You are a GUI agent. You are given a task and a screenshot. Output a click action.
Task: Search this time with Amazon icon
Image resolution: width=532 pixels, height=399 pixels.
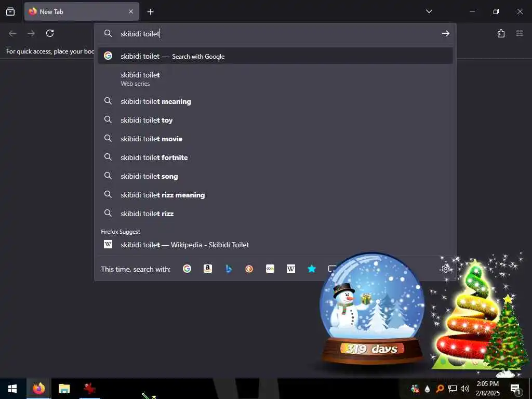tap(208, 269)
